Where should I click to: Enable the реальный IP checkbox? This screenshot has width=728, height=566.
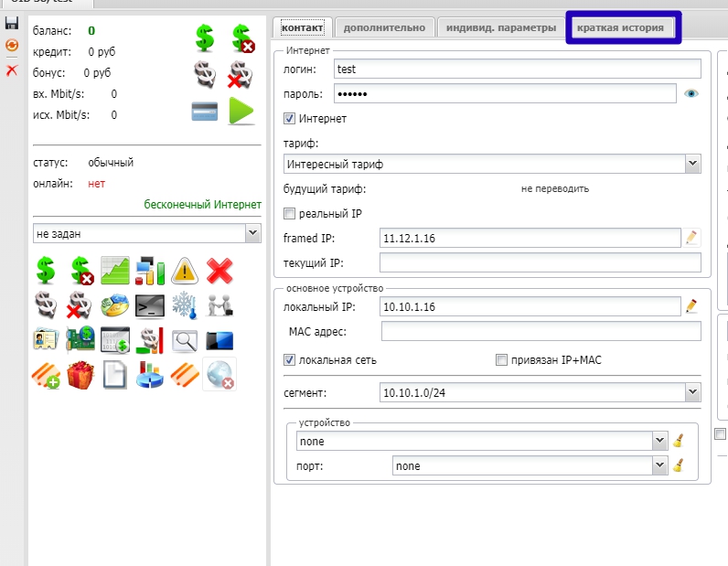(290, 214)
